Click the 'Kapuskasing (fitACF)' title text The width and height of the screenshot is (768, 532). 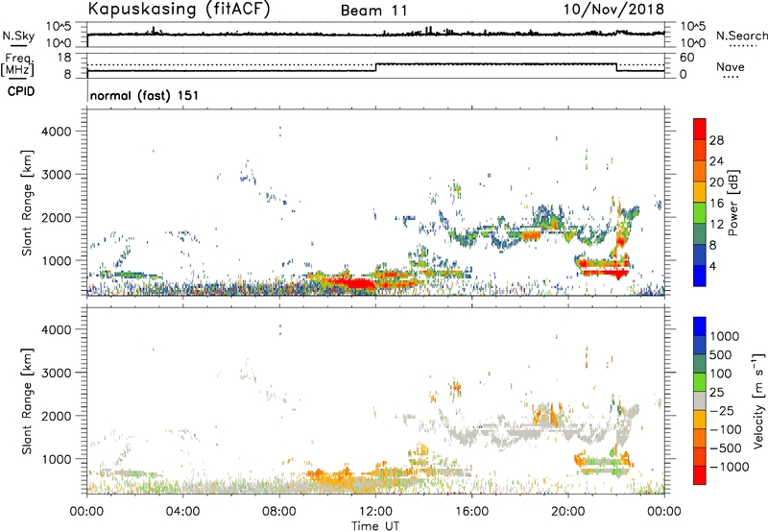[x=180, y=10]
